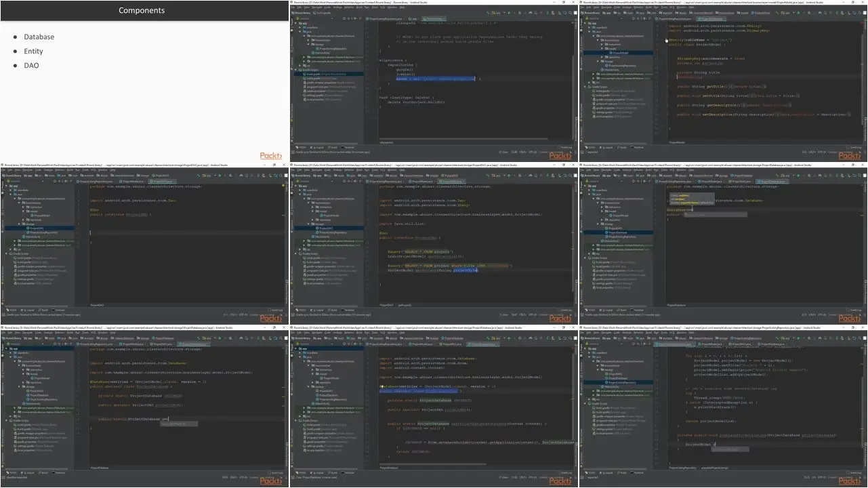Open Build tool tab in empty ProjectDAO frame
This screenshot has height=488, width=868.
point(43,310)
